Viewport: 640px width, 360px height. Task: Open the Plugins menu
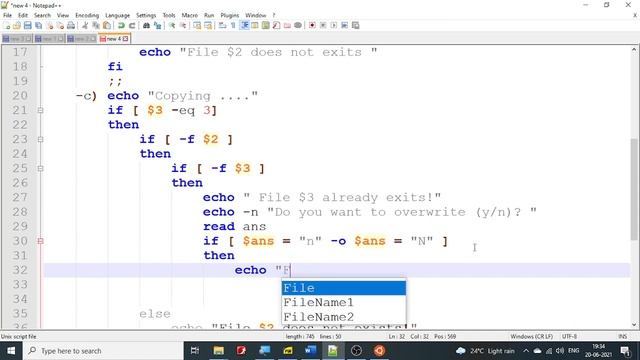point(229,15)
